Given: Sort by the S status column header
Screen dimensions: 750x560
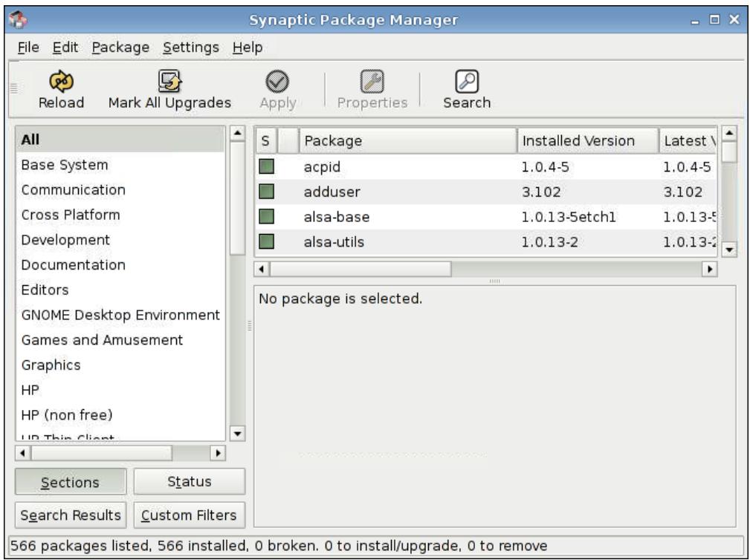Looking at the screenshot, I should [266, 140].
